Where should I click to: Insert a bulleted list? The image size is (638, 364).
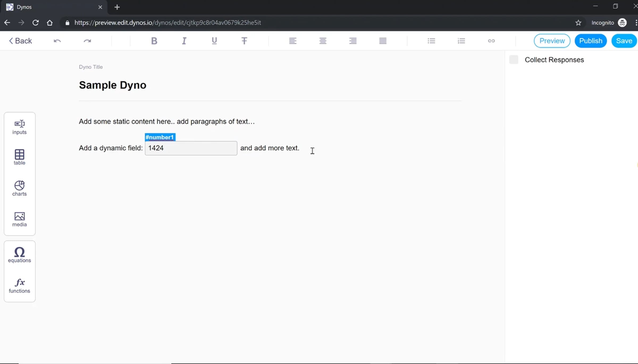tap(431, 41)
